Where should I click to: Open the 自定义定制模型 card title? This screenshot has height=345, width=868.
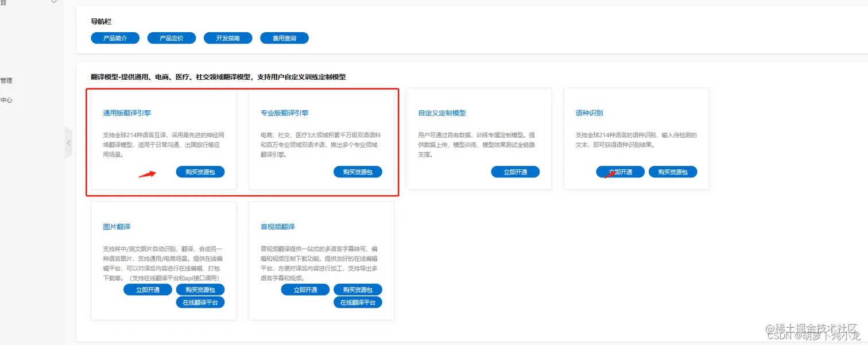click(x=442, y=113)
